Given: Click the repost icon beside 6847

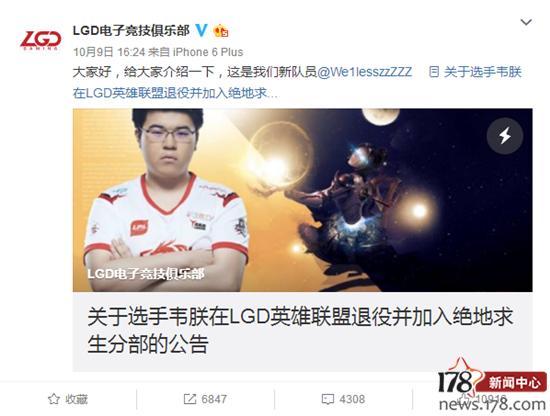Looking at the screenshot, I should pyautogui.click(x=190, y=399).
